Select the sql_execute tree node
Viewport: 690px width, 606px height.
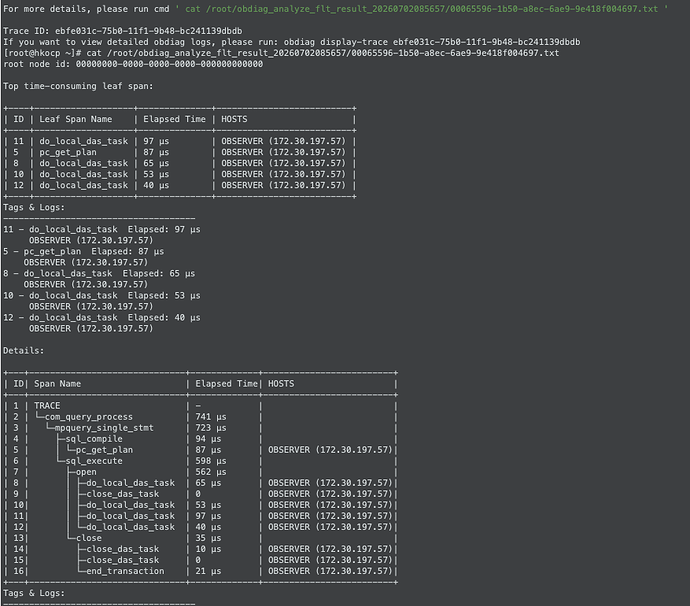(x=94, y=461)
